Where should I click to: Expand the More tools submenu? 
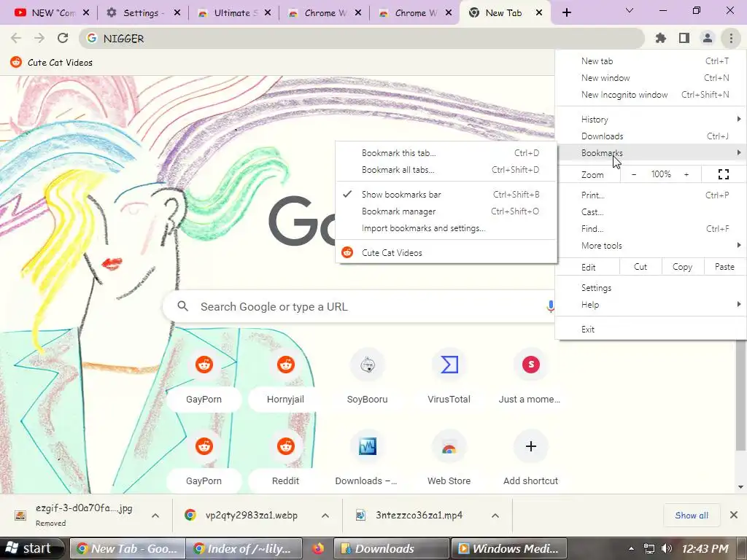click(x=651, y=245)
